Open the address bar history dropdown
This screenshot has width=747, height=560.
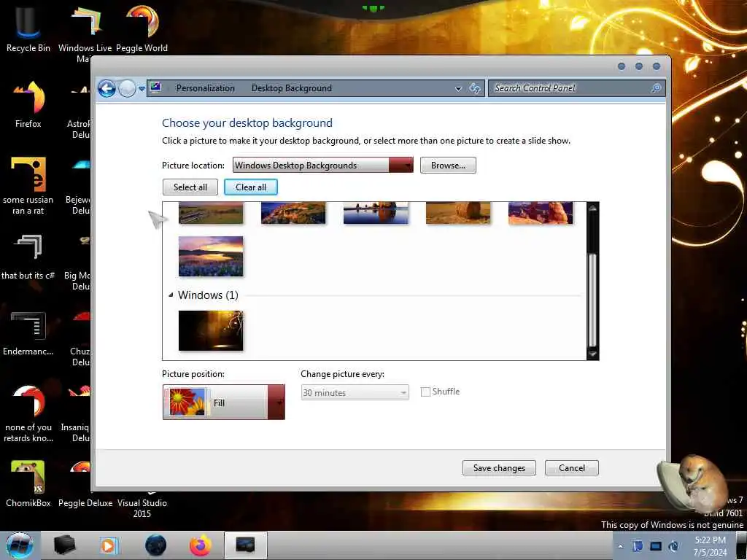coord(458,88)
